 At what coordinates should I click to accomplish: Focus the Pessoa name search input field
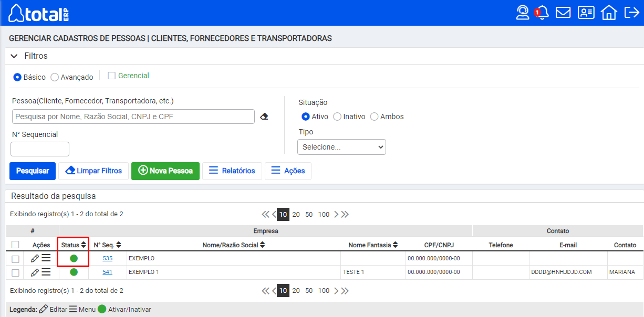pos(133,117)
